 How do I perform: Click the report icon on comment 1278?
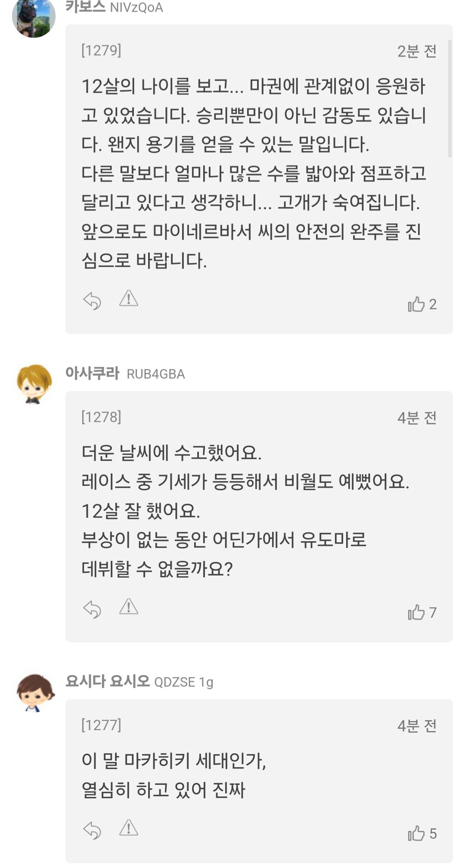129,608
